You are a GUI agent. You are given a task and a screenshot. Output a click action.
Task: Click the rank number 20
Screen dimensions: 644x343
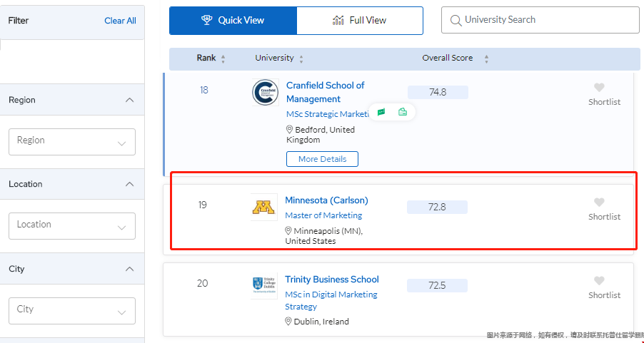pos(203,284)
